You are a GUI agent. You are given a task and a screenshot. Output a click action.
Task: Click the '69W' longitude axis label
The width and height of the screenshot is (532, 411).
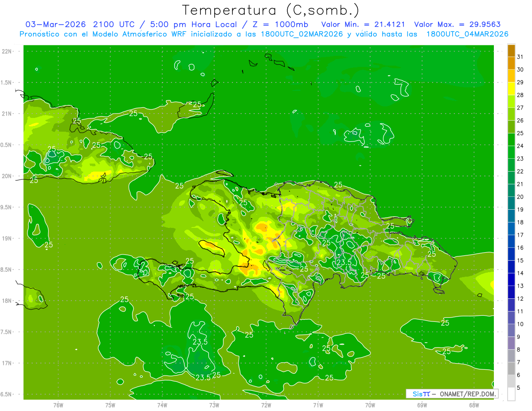(422, 405)
